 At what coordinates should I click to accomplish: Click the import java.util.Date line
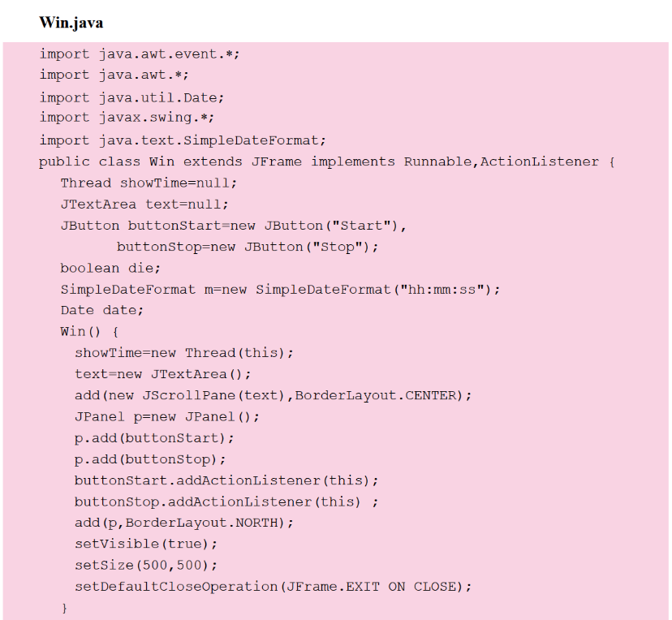point(131,97)
